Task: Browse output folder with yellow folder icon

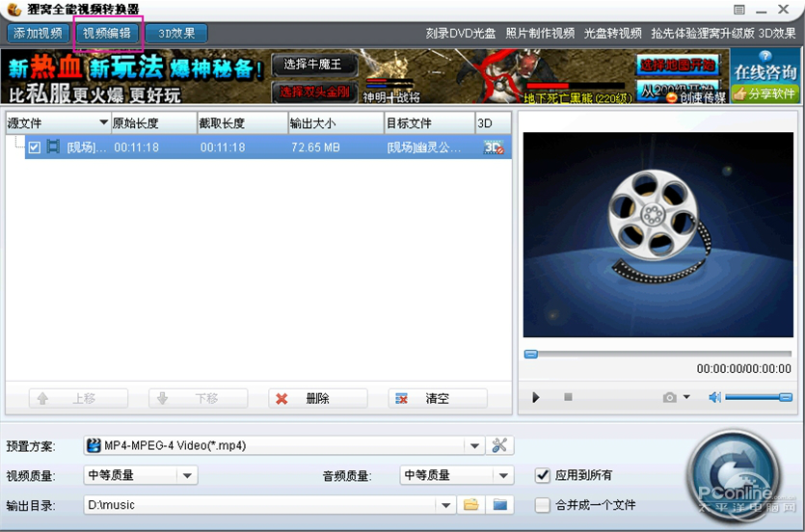Action: (470, 505)
